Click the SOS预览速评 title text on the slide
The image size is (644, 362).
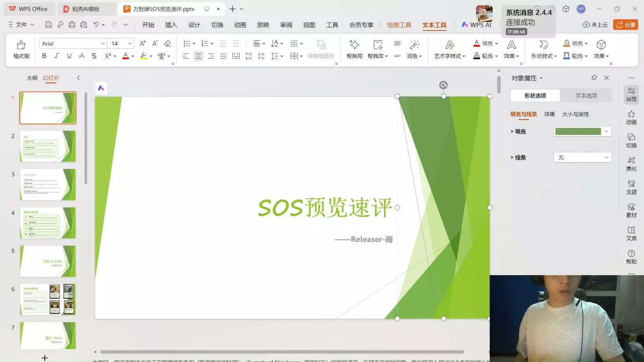tap(325, 208)
